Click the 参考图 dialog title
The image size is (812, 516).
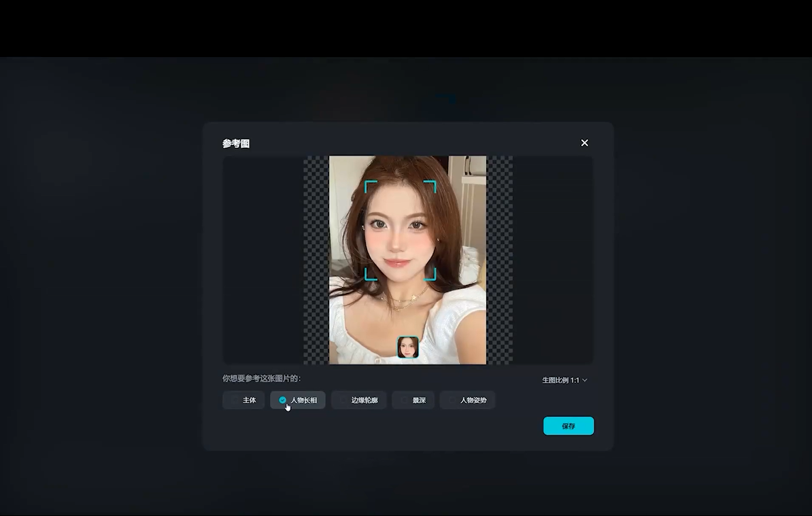[x=236, y=143]
